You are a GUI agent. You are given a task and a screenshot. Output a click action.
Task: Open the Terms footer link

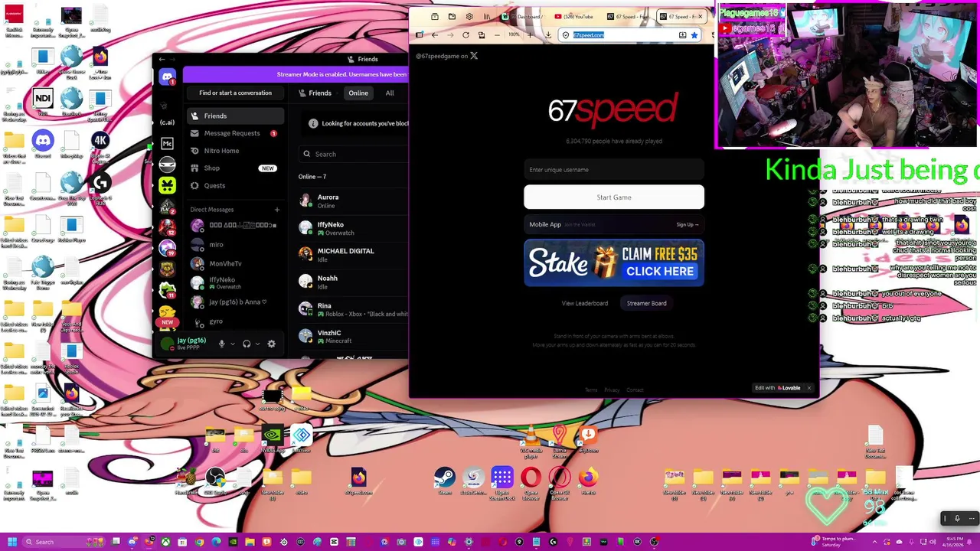point(591,390)
